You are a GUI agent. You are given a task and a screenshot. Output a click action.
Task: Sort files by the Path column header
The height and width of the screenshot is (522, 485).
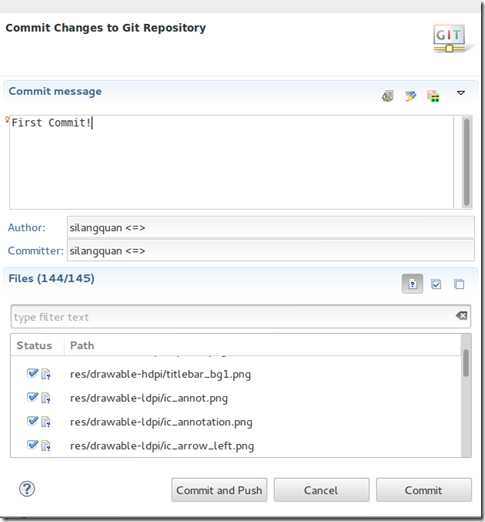click(x=262, y=345)
